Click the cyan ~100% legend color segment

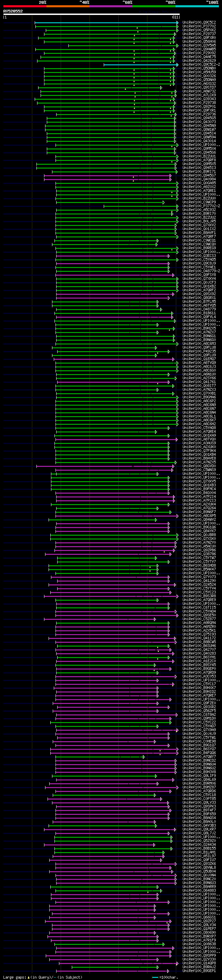pos(197,6)
